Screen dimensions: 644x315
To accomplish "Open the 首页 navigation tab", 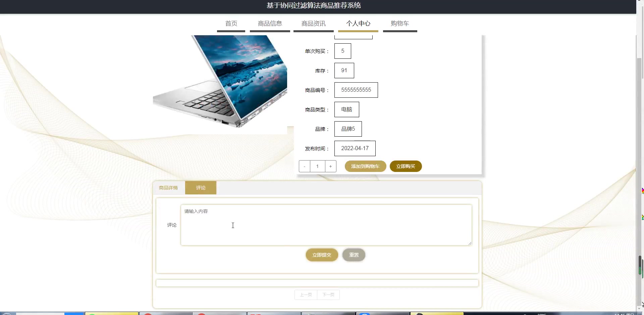I will pyautogui.click(x=231, y=24).
